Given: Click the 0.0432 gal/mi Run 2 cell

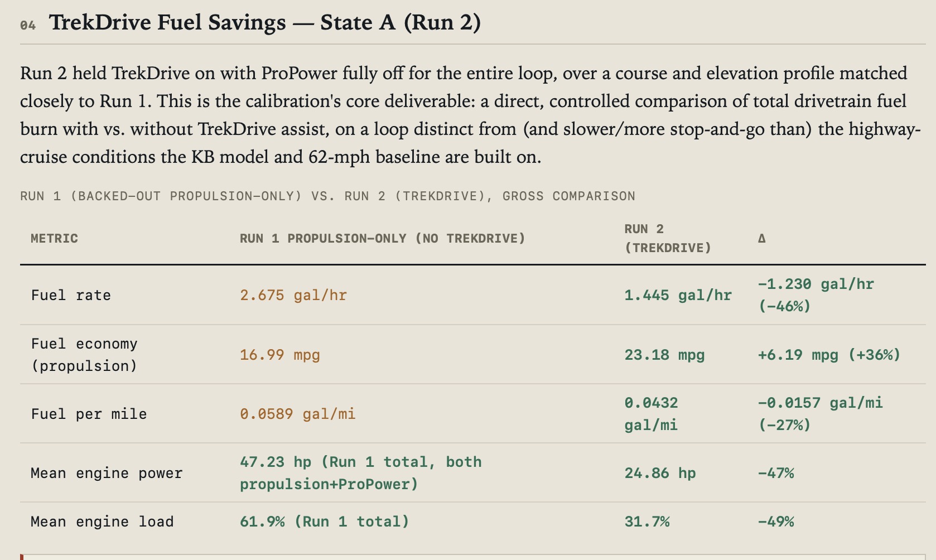Looking at the screenshot, I should pos(651,414).
